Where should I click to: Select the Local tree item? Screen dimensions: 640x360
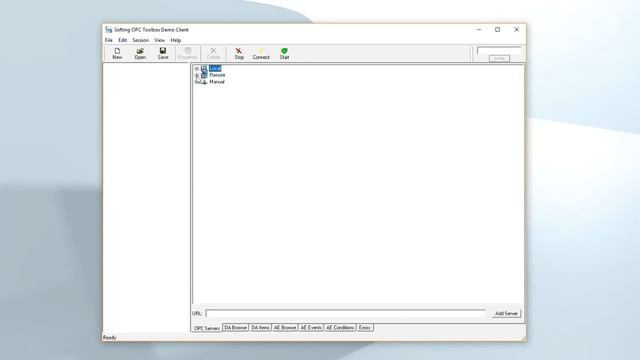coord(215,69)
